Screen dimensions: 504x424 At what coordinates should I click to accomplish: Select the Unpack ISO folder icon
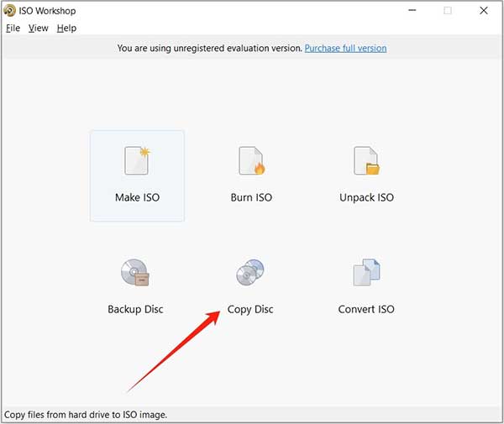366,160
